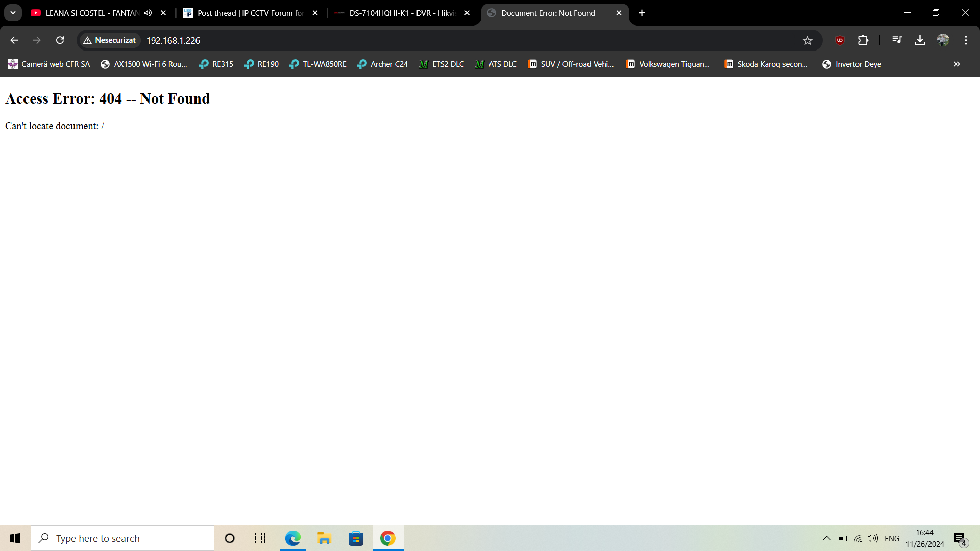The width and height of the screenshot is (980, 551).
Task: Show hidden system tray icons
Action: tap(826, 538)
